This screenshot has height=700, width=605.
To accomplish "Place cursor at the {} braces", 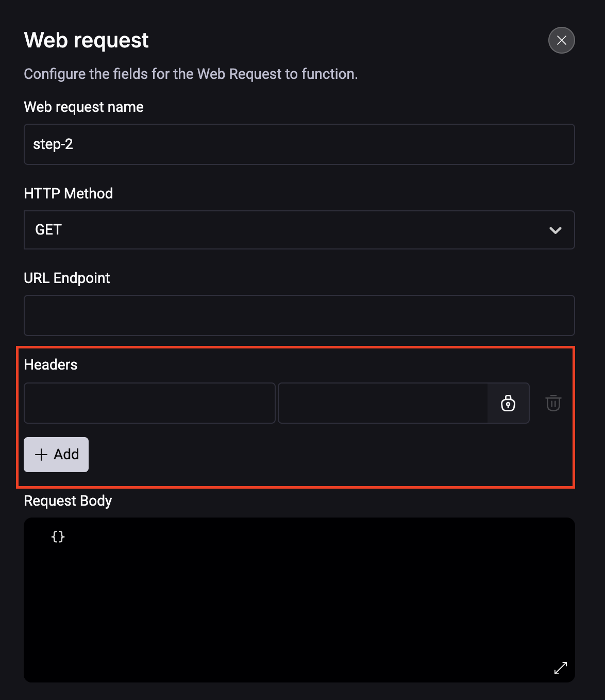I will click(58, 537).
